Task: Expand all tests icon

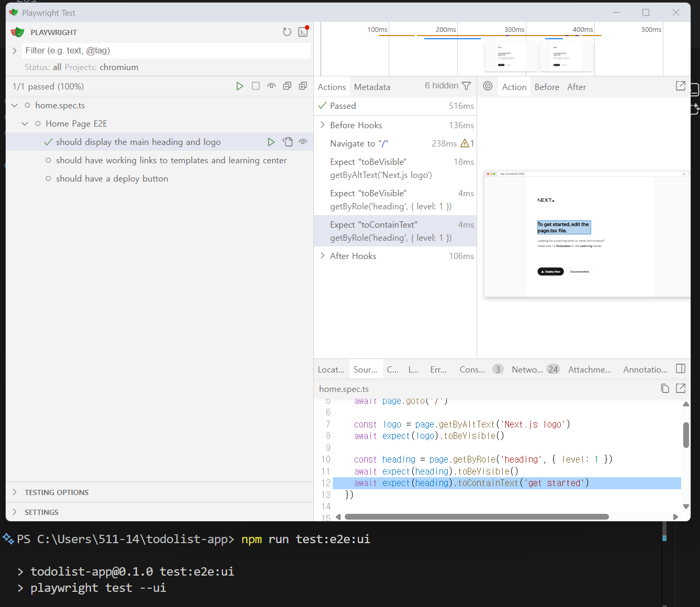Action: [x=303, y=86]
